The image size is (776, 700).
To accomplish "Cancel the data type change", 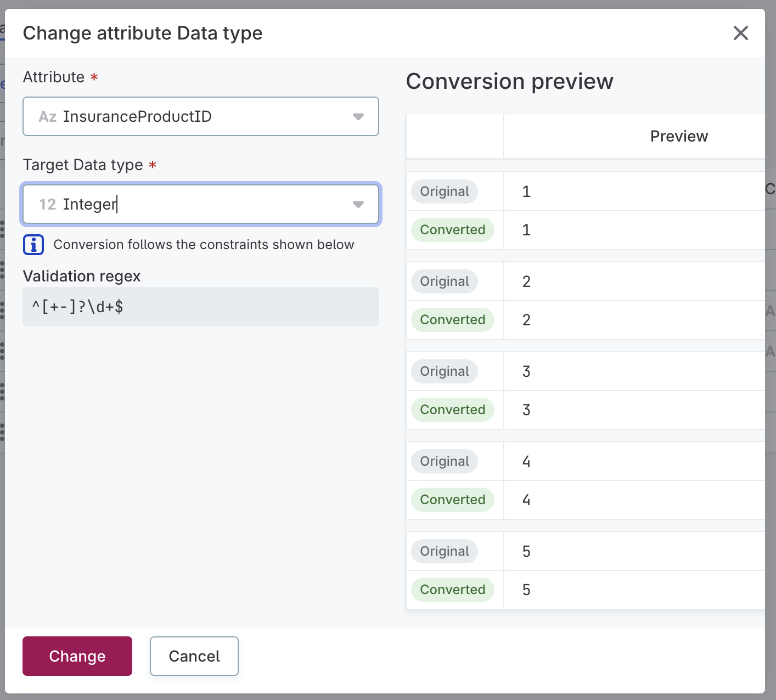I will click(194, 656).
